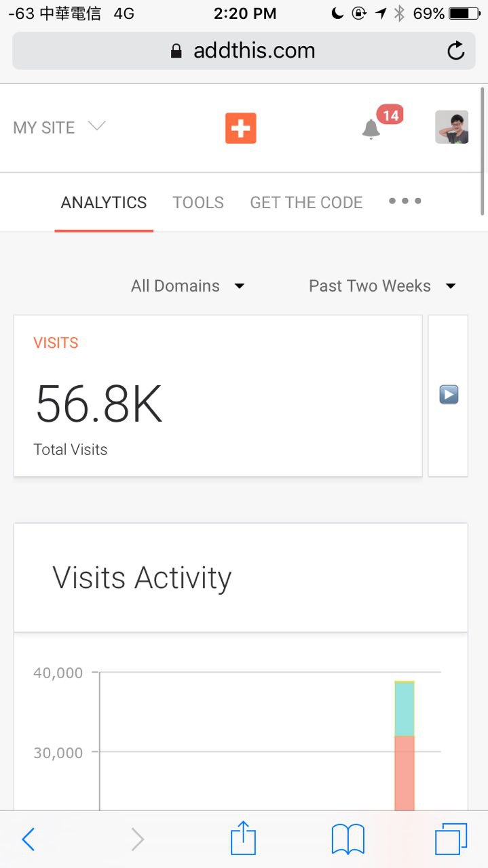488x868 pixels.
Task: Open the user profile avatar
Action: pos(451,127)
